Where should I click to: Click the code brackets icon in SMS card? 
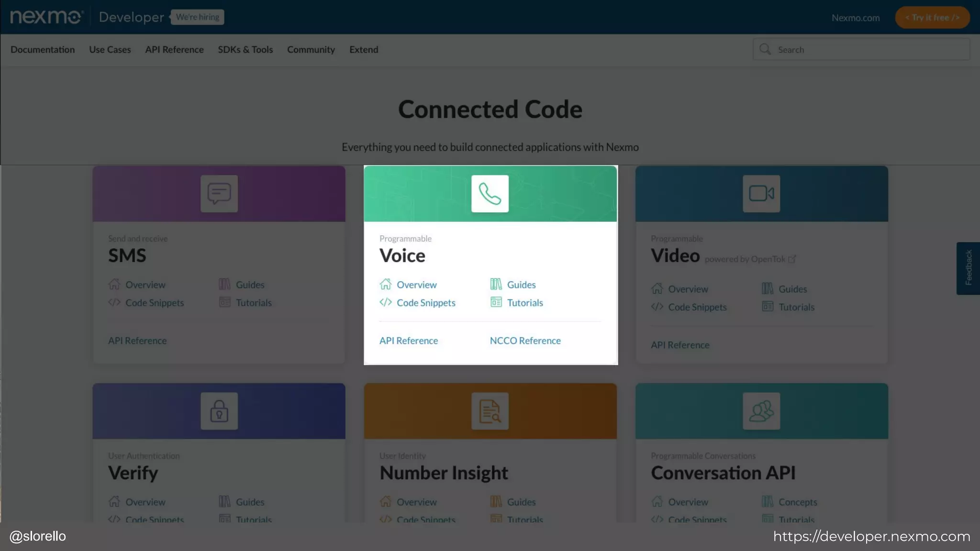point(114,302)
